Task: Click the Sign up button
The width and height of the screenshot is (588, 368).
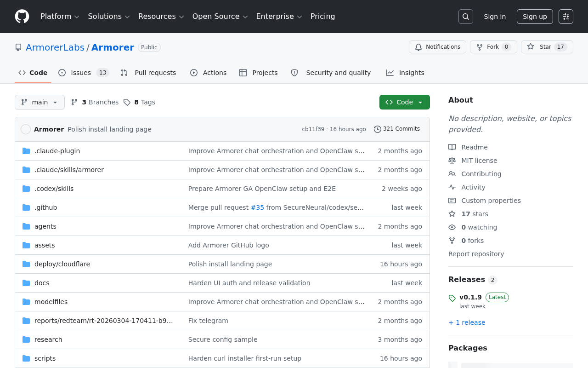Action: click(535, 17)
